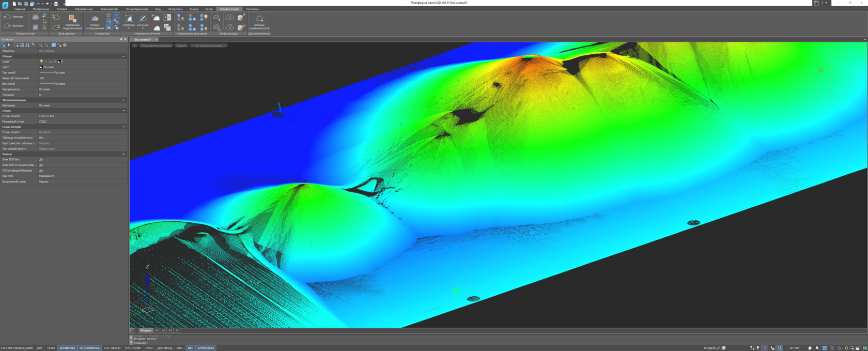The image size is (868, 351).
Task: Click the Экспорт point cloud button
Action: coord(13,26)
